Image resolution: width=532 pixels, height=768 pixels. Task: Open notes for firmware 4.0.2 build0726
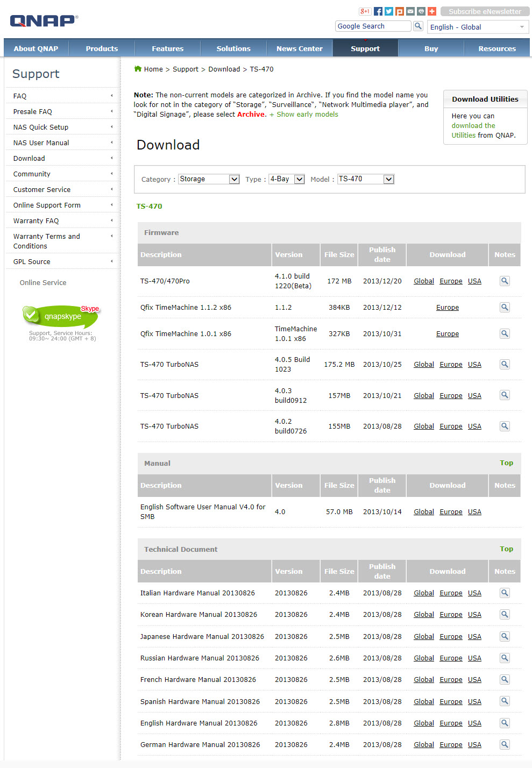pyautogui.click(x=505, y=426)
